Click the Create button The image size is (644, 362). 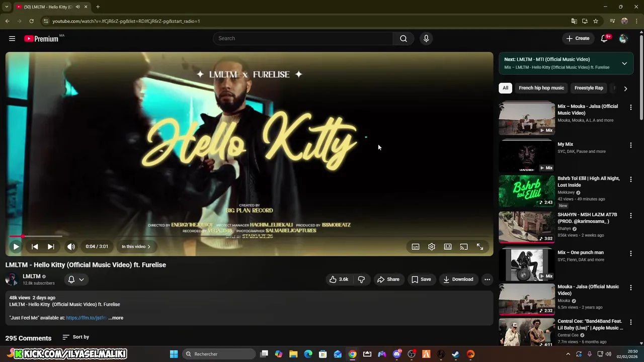point(578,38)
